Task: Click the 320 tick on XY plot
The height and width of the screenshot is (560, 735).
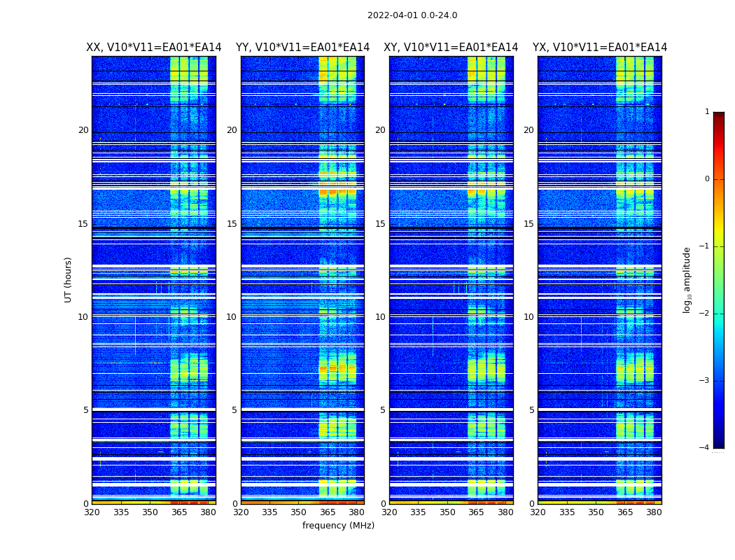Action: coord(389,512)
